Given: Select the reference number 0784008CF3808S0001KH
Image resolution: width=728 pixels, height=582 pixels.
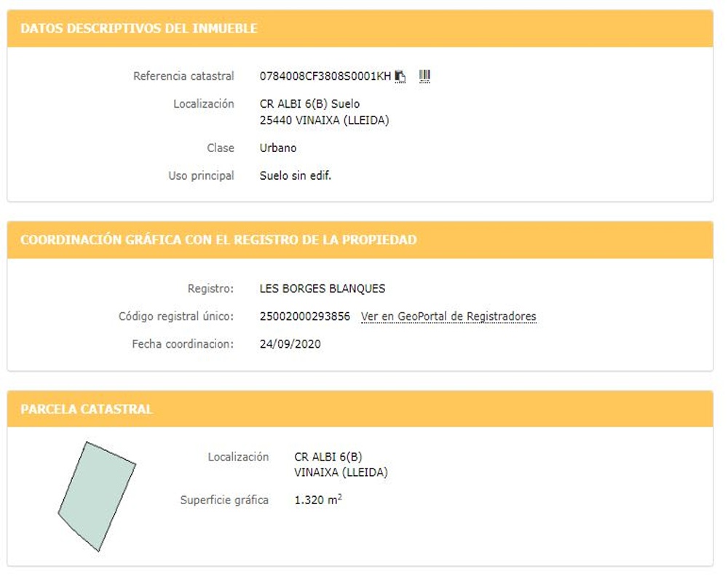Looking at the screenshot, I should [325, 76].
